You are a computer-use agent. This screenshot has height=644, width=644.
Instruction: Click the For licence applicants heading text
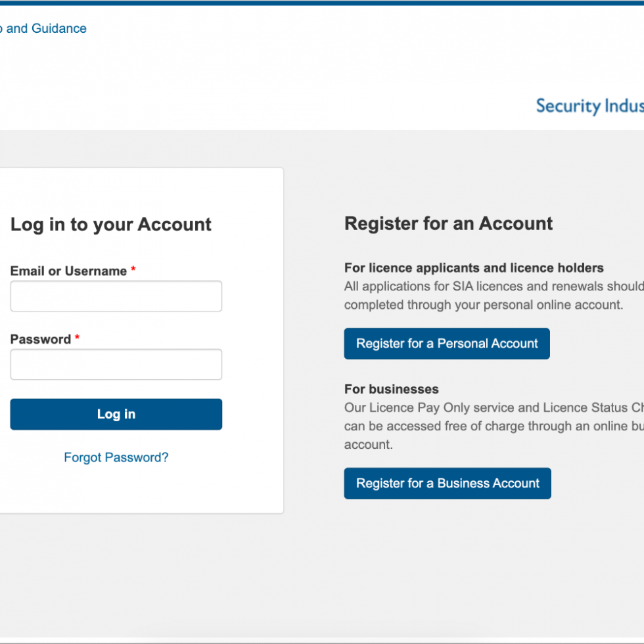coord(474,267)
